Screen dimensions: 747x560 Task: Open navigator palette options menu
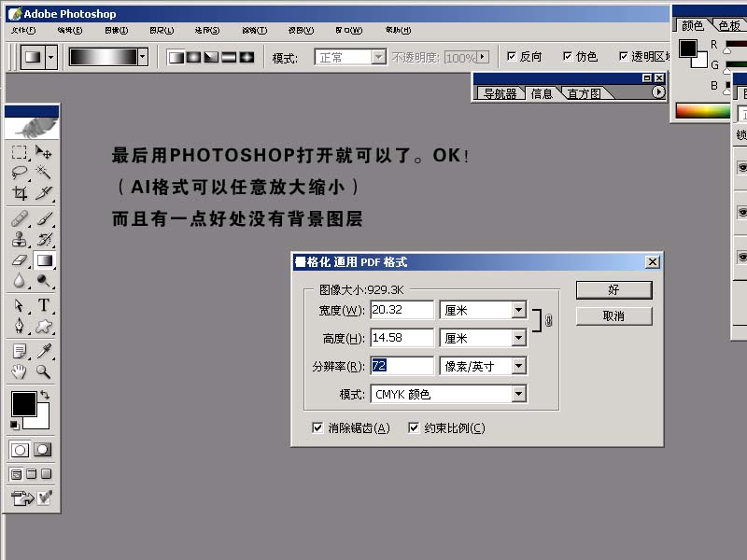[x=658, y=92]
